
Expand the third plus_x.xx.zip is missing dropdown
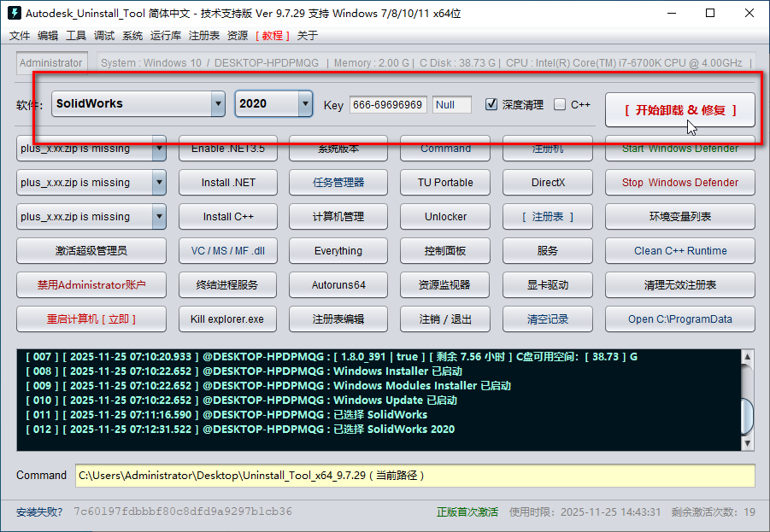[159, 216]
